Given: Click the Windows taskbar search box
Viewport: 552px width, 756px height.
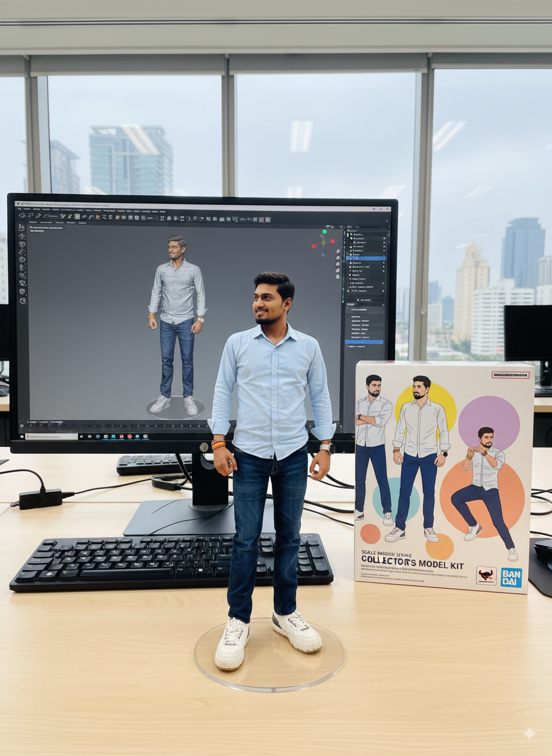Looking at the screenshot, I should click(x=51, y=436).
